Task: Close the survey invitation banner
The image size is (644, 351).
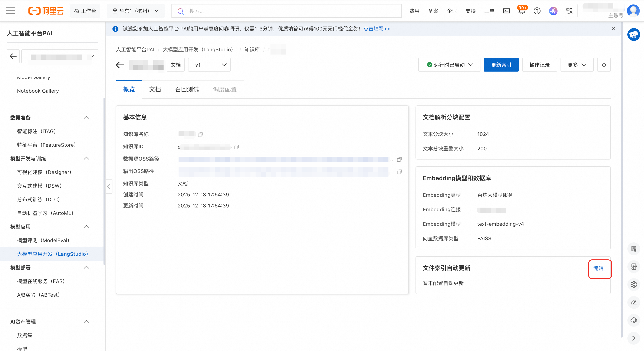Action: pyautogui.click(x=613, y=29)
